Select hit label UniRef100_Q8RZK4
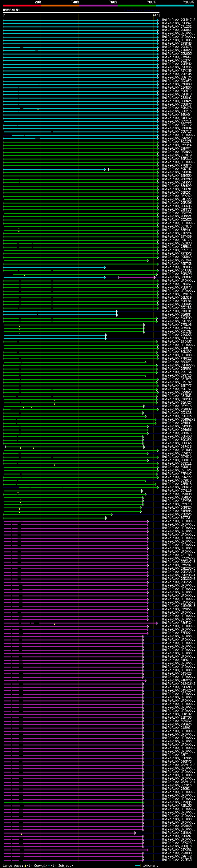 [177, 193]
